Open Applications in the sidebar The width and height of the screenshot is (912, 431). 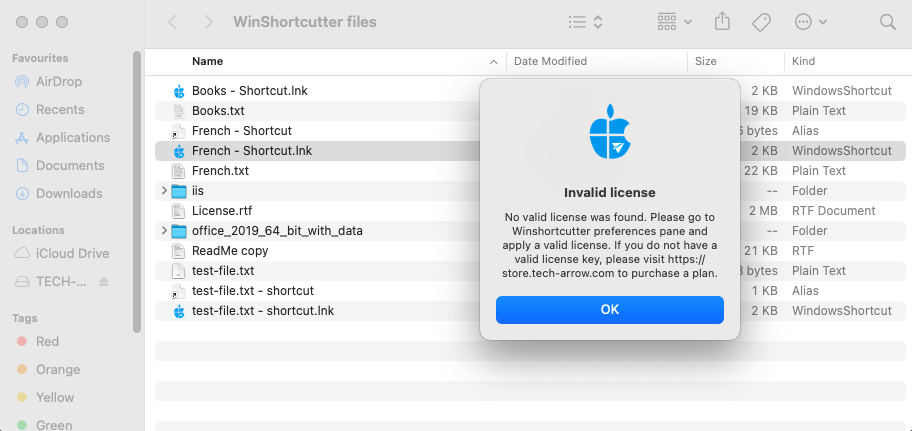point(72,137)
